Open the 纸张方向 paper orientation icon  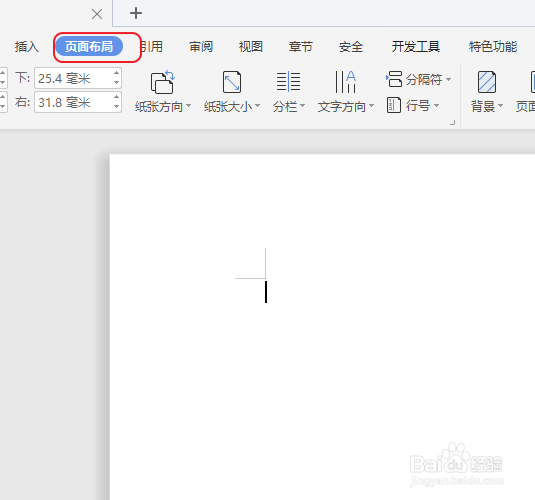point(163,82)
